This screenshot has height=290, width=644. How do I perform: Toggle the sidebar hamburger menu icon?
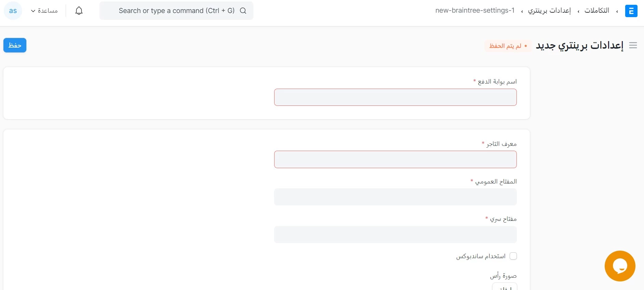(x=633, y=45)
